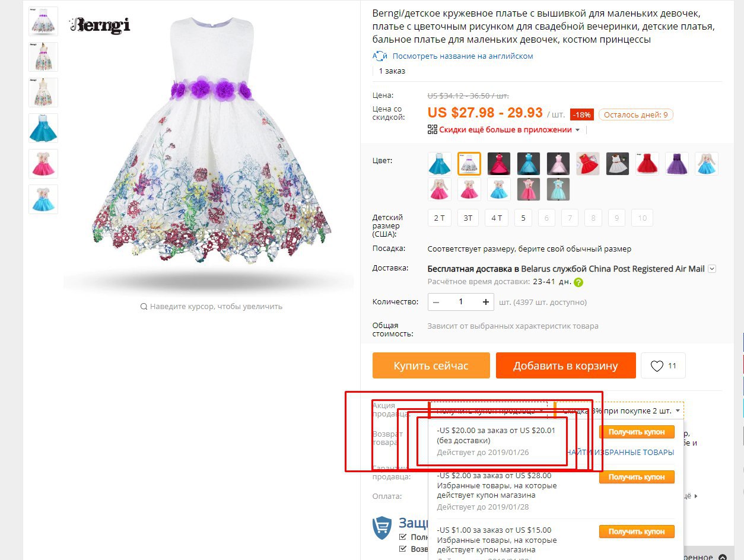744x560 pixels.
Task: Click the green delivery time help icon
Action: pos(578,282)
